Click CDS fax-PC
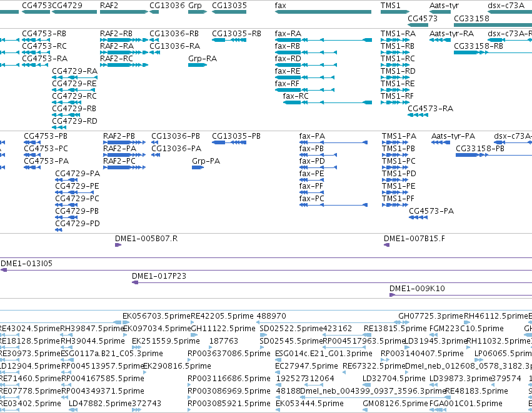Screen dimensions: 532x413 click(x=333, y=205)
